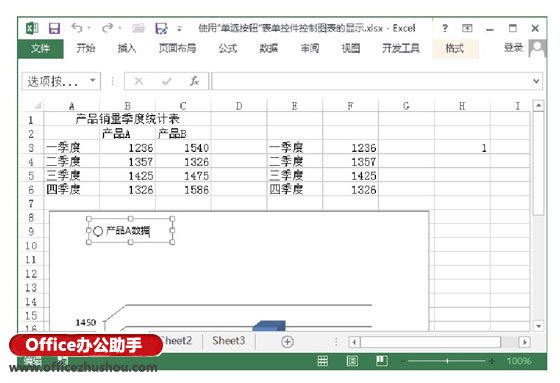560x383 pixels.
Task: Click inside the Name Box field
Action: click(55, 81)
